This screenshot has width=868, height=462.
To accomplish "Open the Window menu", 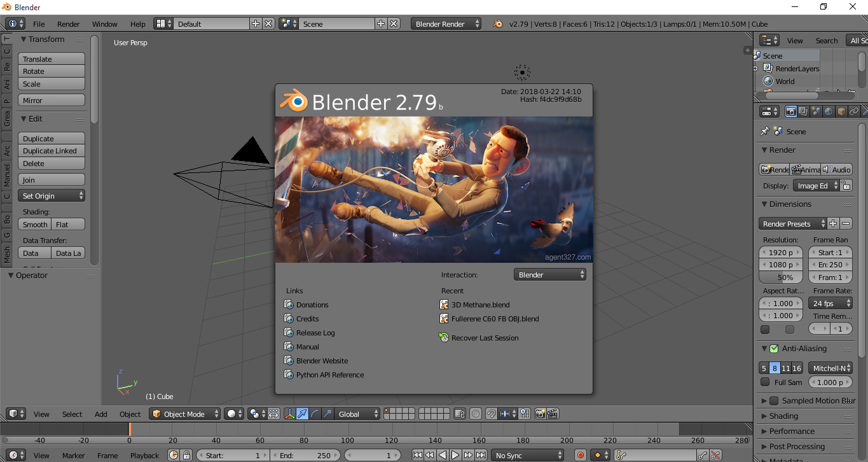I will click(x=105, y=24).
